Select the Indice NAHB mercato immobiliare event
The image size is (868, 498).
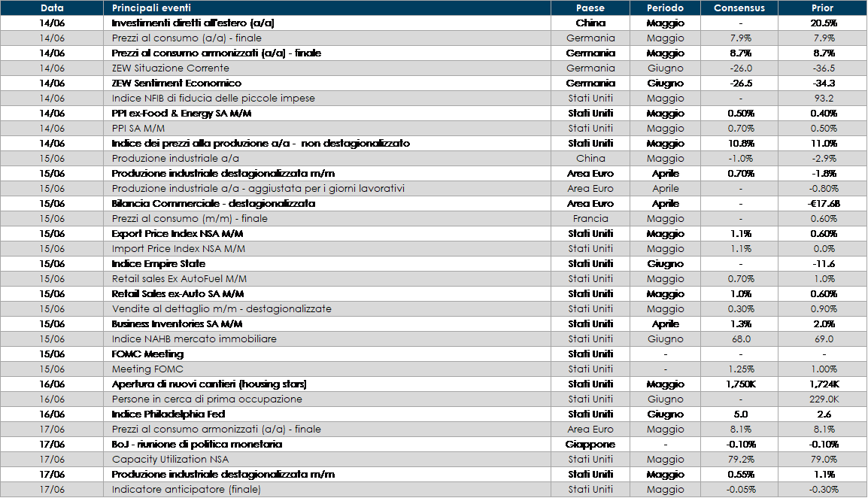[194, 339]
